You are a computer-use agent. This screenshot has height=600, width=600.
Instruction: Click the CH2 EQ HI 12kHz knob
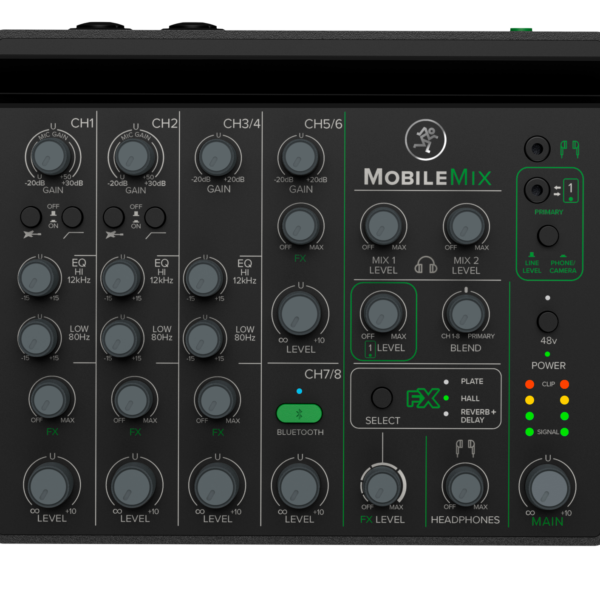pyautogui.click(x=122, y=277)
